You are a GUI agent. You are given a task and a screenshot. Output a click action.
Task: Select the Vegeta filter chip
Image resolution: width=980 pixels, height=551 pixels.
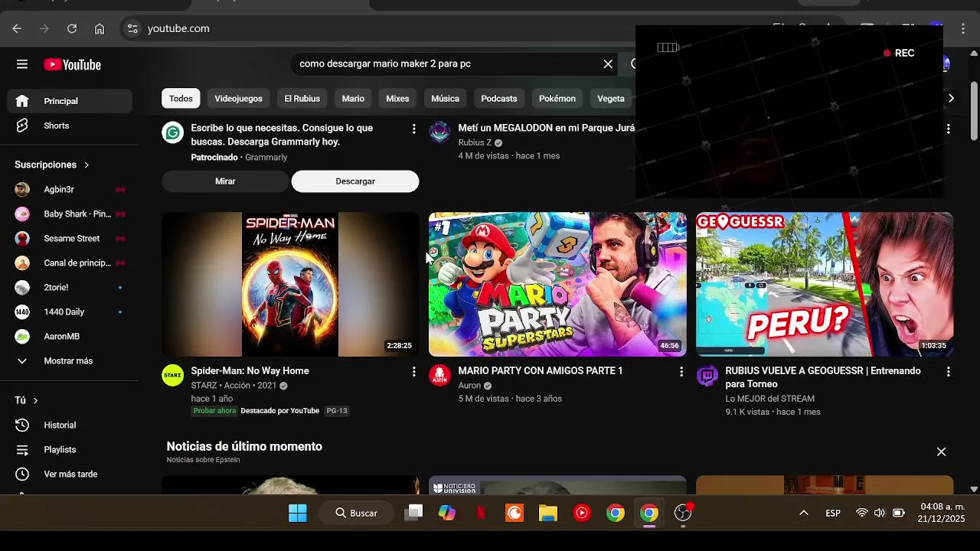[x=611, y=98]
